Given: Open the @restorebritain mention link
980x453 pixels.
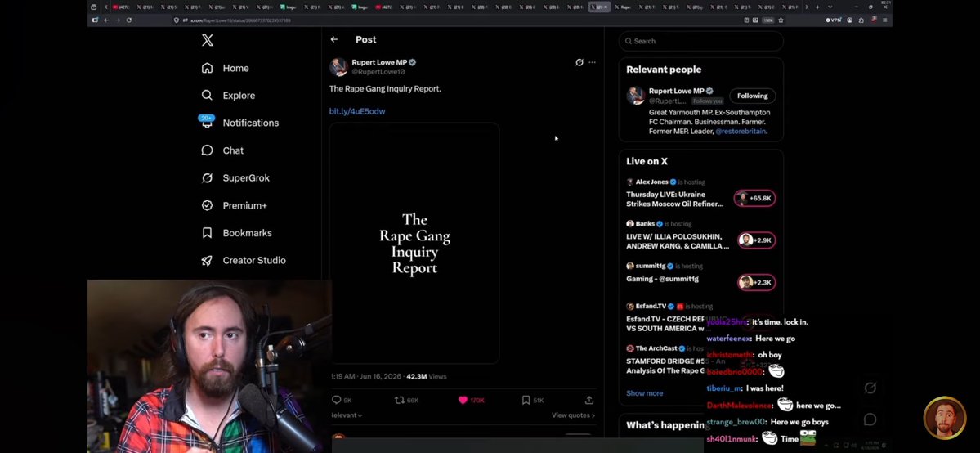Looking at the screenshot, I should click(x=741, y=132).
